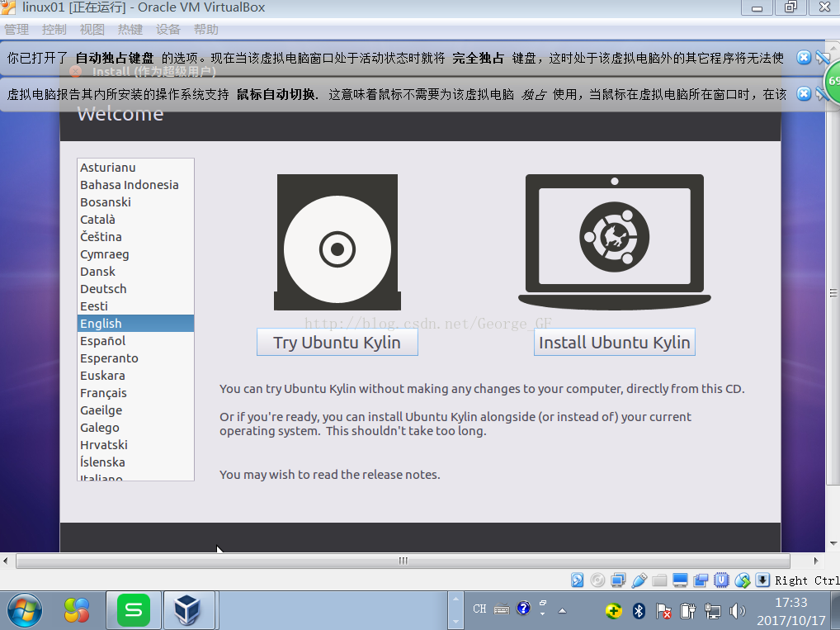This screenshot has height=630, width=840.
Task: Select Cymraeg language
Action: (x=135, y=254)
